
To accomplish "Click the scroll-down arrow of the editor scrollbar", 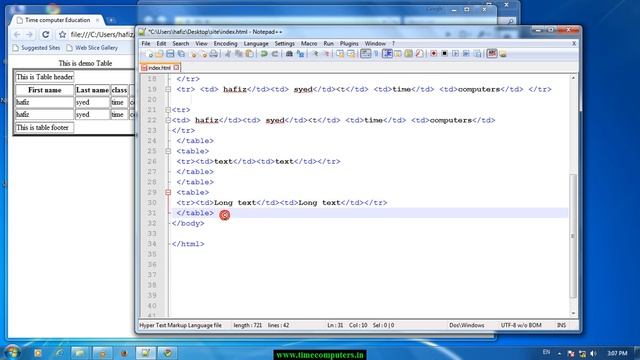I will [573, 313].
